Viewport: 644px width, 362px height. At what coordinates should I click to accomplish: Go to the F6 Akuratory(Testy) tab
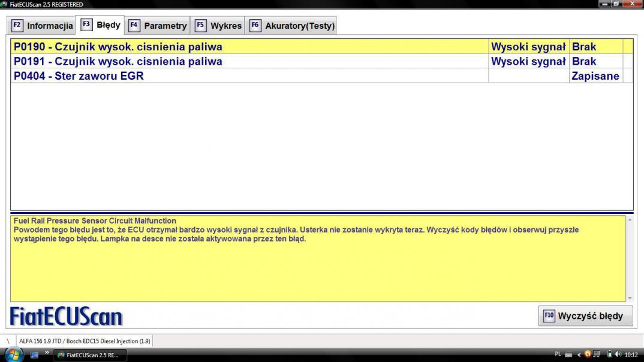291,26
